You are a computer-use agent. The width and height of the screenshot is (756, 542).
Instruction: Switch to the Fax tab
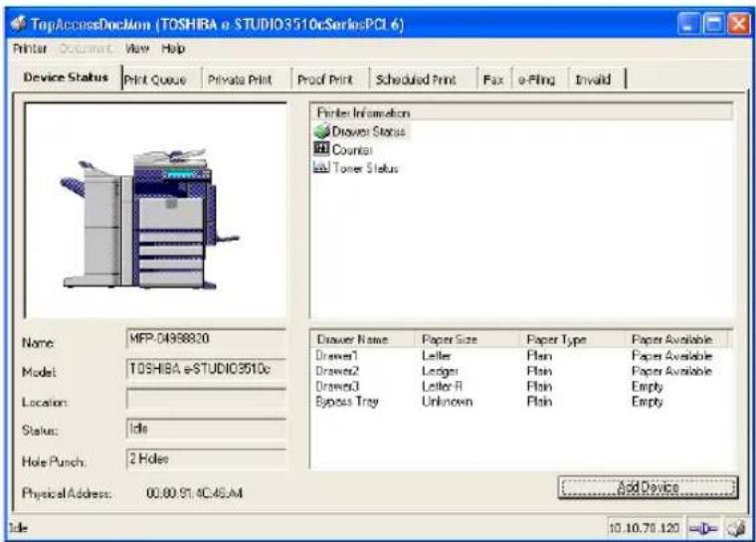pos(493,80)
